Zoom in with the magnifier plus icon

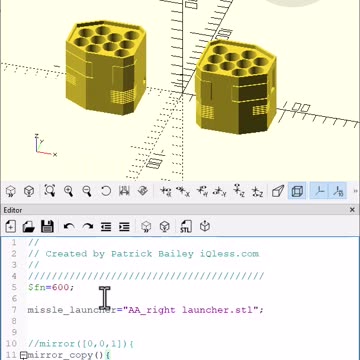point(69,191)
